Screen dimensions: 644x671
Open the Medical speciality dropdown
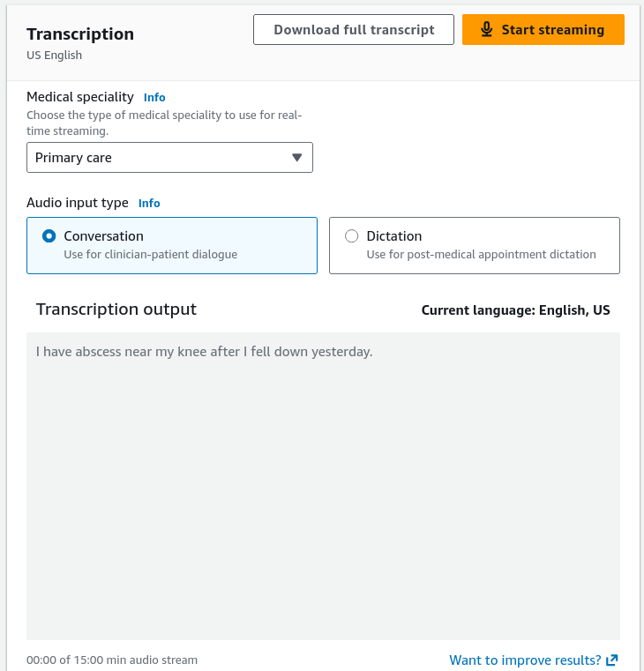(169, 158)
